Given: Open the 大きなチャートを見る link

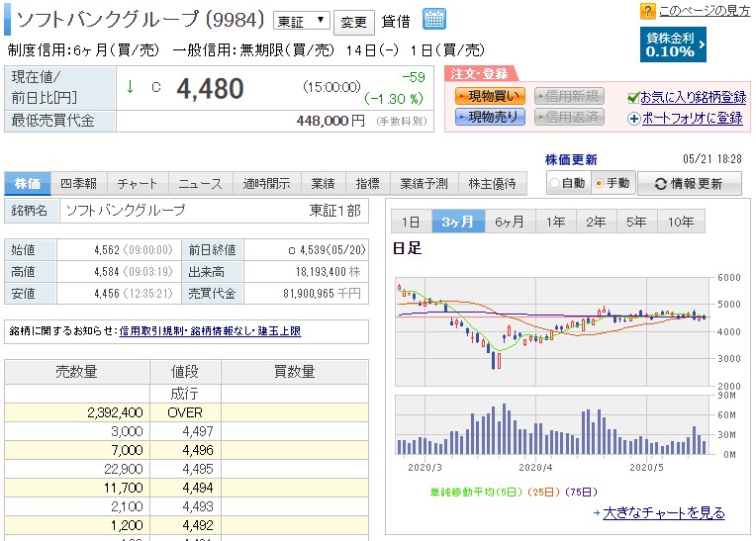Looking at the screenshot, I should coord(664,513).
